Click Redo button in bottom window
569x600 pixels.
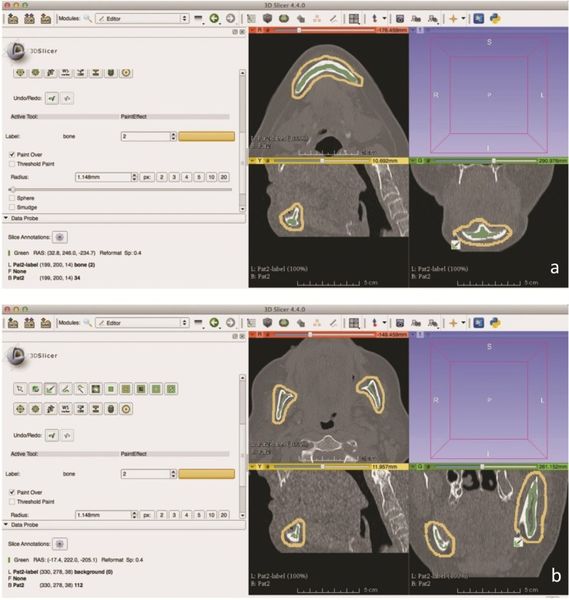tap(67, 435)
